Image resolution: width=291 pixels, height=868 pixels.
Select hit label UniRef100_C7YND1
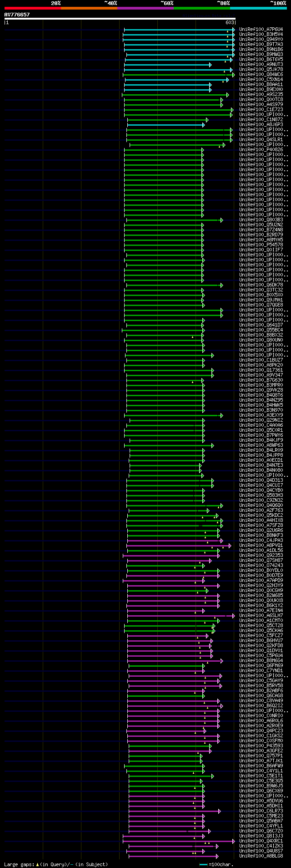(x=261, y=670)
